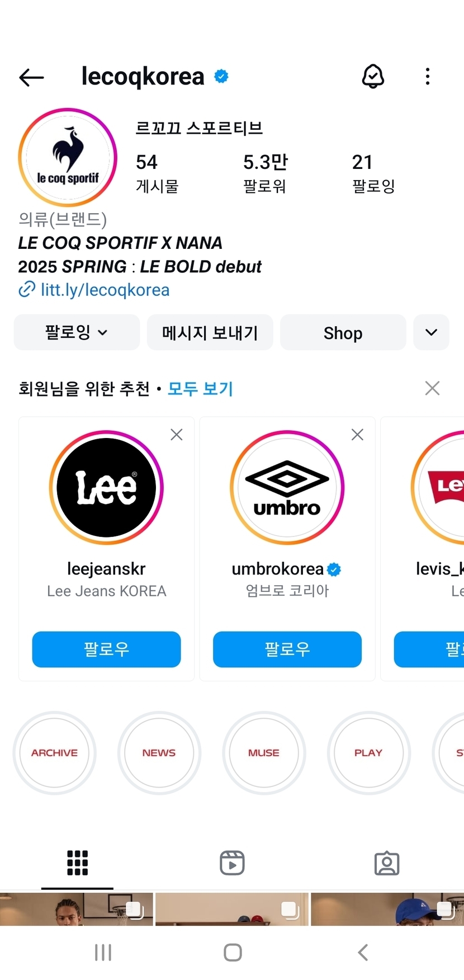This screenshot has width=464, height=980.
Task: Follow the leejeanskr account
Action: click(106, 649)
